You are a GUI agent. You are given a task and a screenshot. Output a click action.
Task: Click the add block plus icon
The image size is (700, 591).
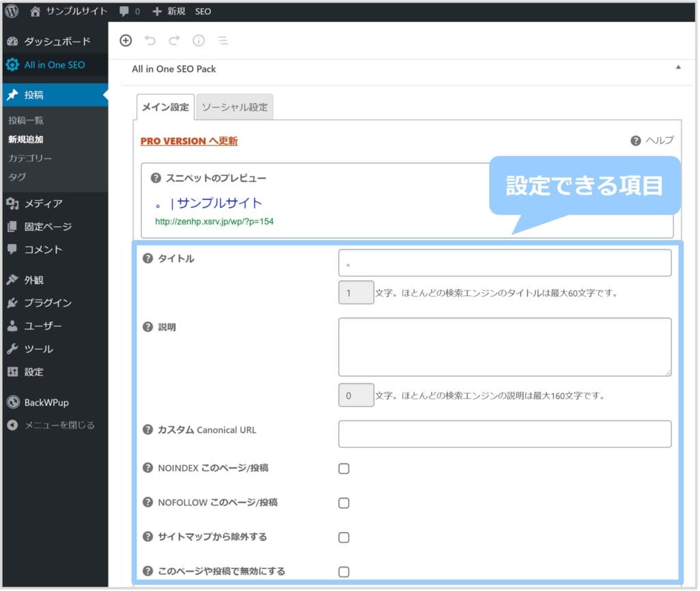tap(126, 40)
